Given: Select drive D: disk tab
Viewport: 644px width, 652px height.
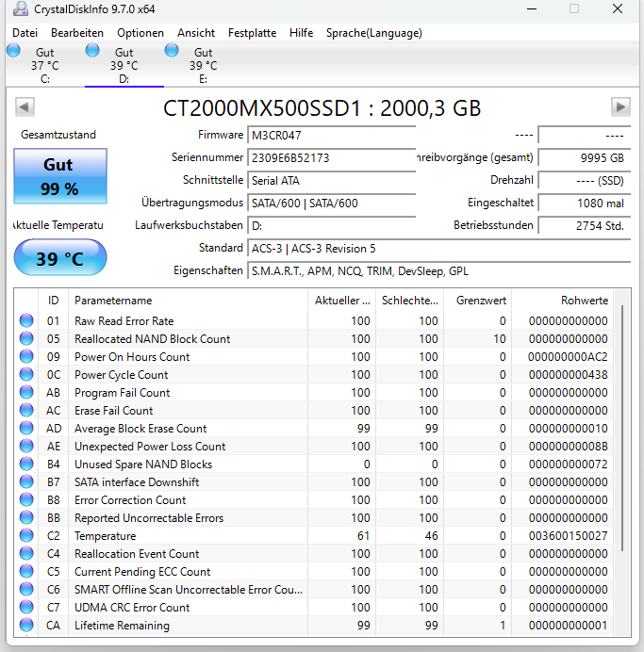Looking at the screenshot, I should (x=124, y=64).
